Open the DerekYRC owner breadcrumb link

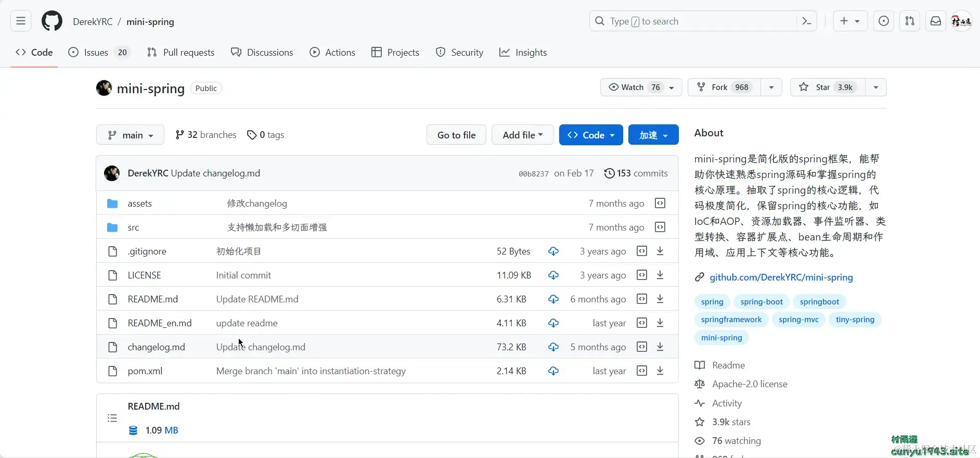(x=93, y=22)
